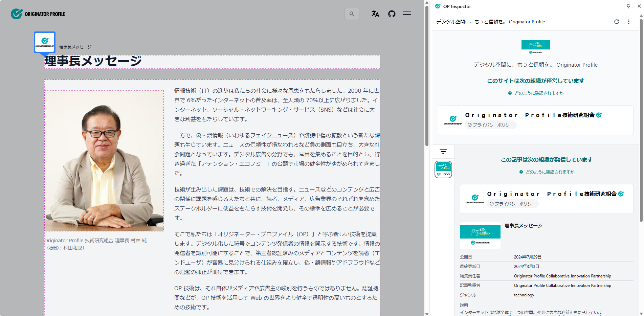
Task: Click the article publisher organization logo
Action: tap(475, 199)
